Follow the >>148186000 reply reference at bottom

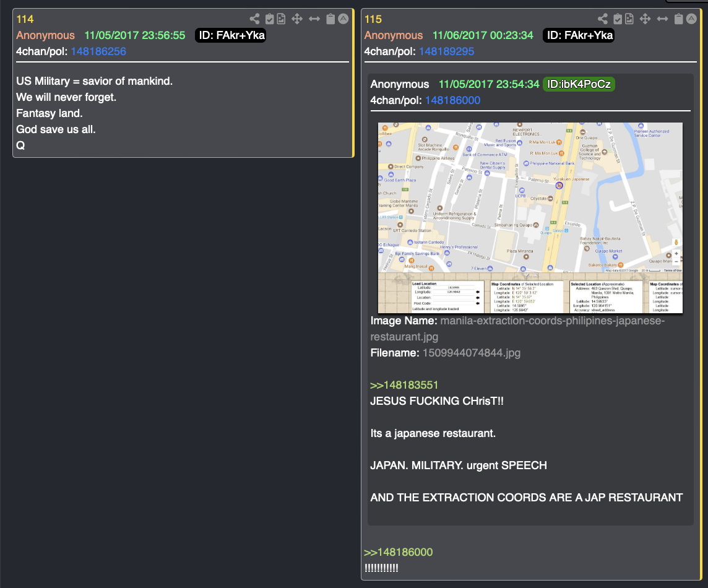pyautogui.click(x=399, y=552)
